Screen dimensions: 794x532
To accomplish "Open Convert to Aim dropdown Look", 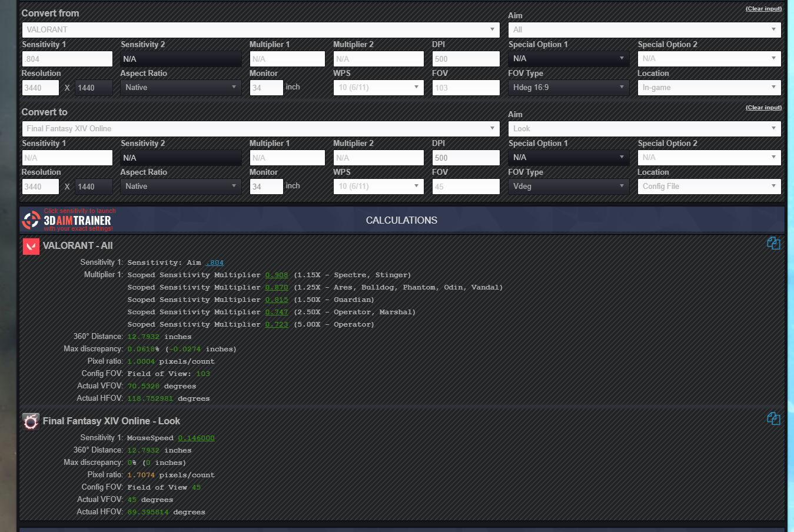I will [x=644, y=128].
